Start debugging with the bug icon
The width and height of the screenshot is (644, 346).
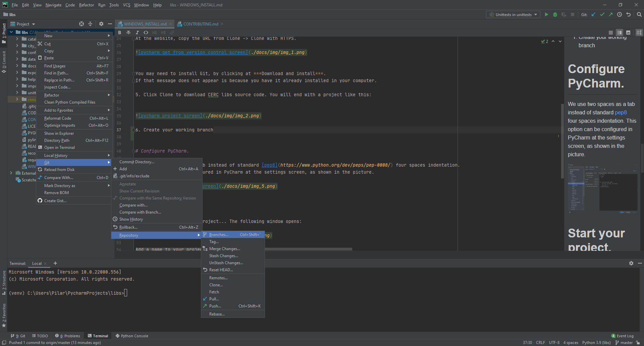[555, 14]
